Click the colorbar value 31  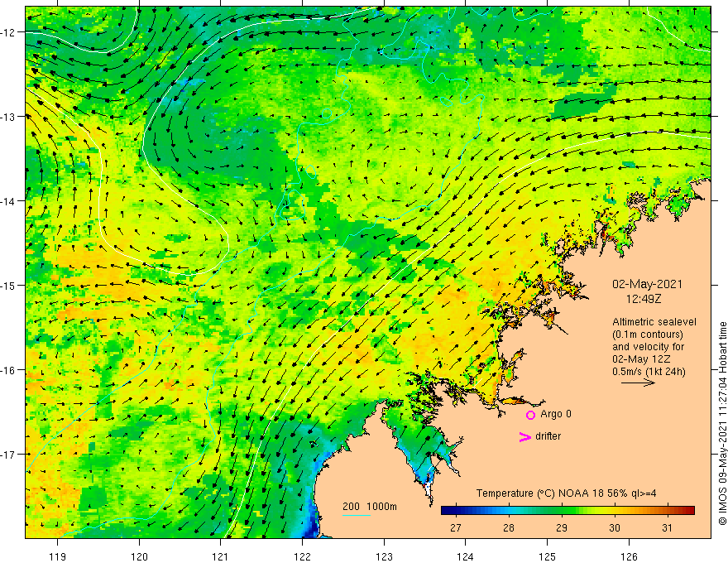pos(667,527)
